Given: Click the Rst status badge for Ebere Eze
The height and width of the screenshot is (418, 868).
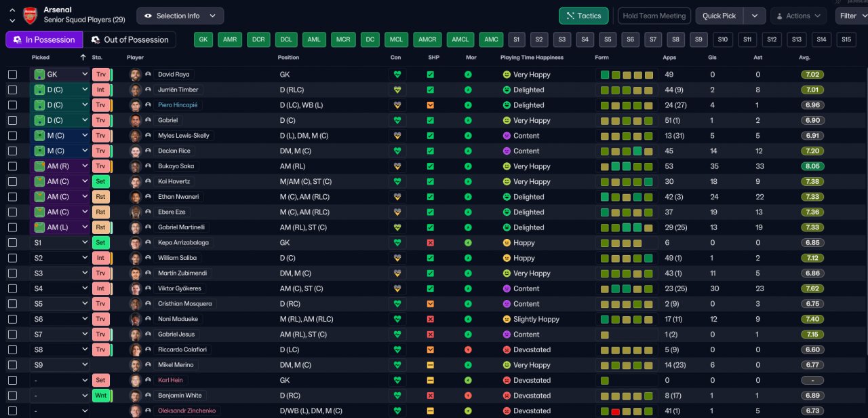Looking at the screenshot, I should click(x=100, y=212).
